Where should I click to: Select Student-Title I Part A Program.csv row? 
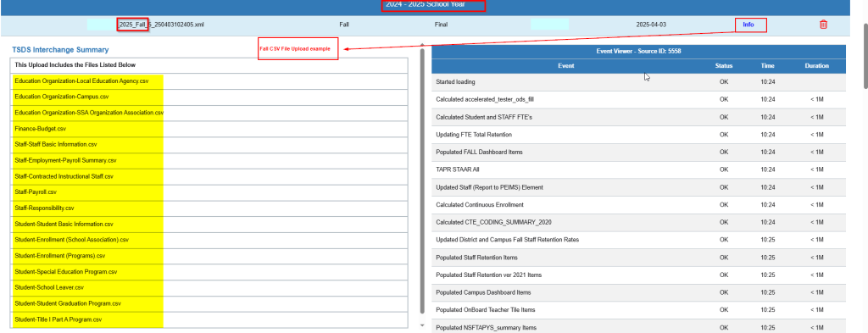tap(209, 319)
